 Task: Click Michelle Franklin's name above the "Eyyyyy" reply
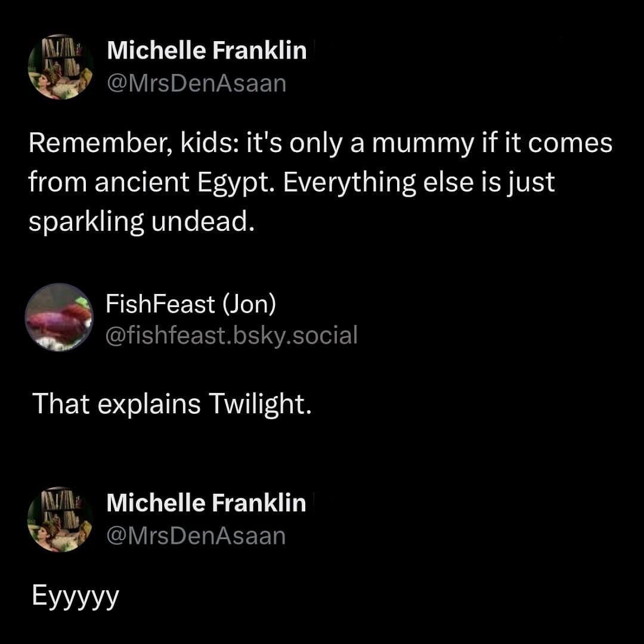(x=206, y=503)
